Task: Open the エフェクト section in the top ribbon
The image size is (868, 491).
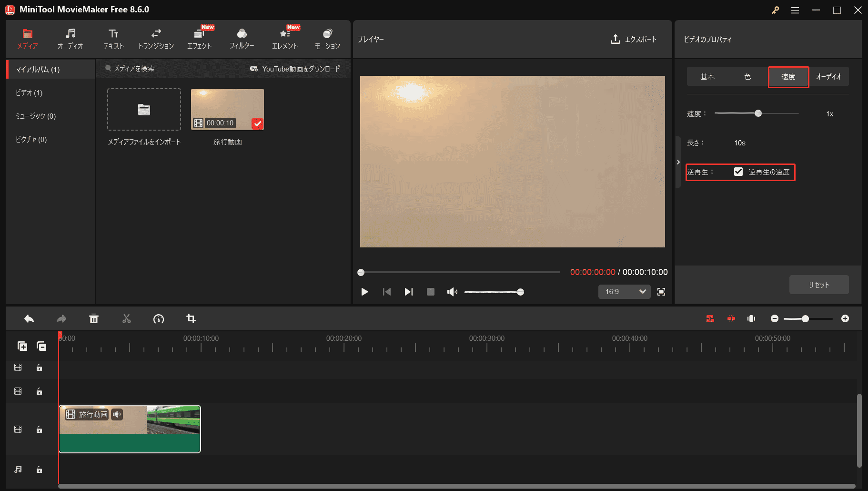Action: (x=200, y=39)
